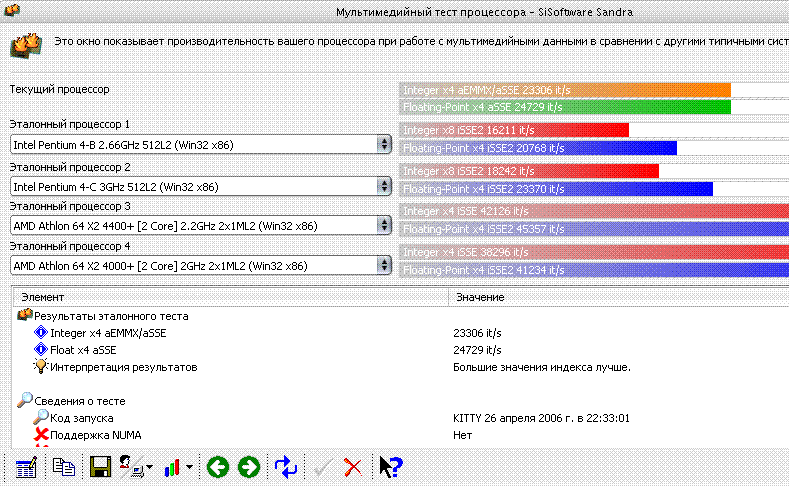
Task: Click the value 24729 it/s in list
Action: coord(477,350)
